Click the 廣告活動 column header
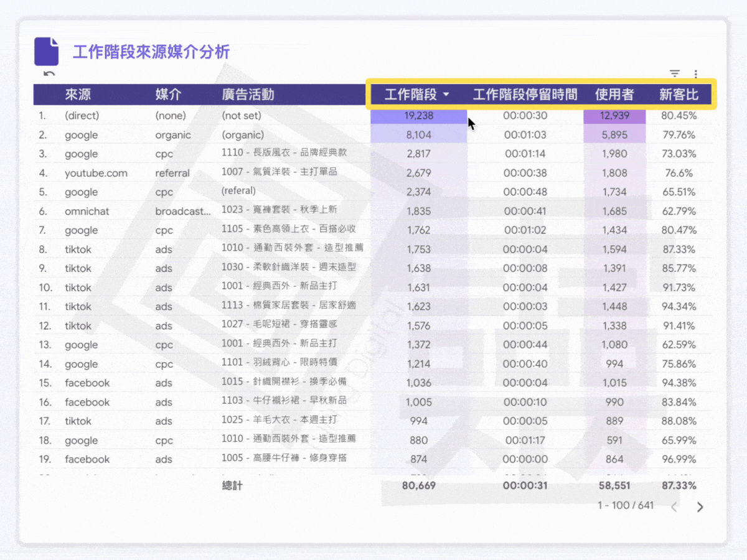This screenshot has height=560, width=747. pos(248,95)
